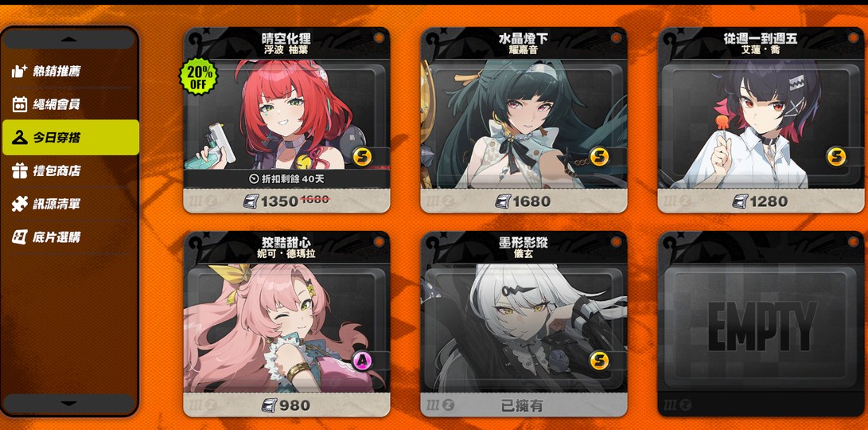The width and height of the screenshot is (868, 430).
Task: Click the thumbs-up icon beside 熱銷推薦
Action: pyautogui.click(x=19, y=71)
